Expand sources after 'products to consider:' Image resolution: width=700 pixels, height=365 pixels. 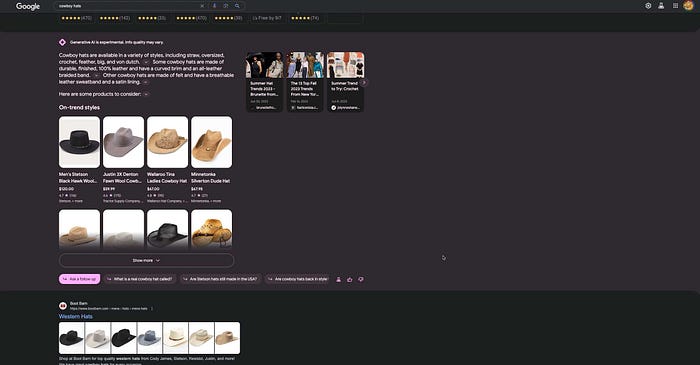[146, 94]
